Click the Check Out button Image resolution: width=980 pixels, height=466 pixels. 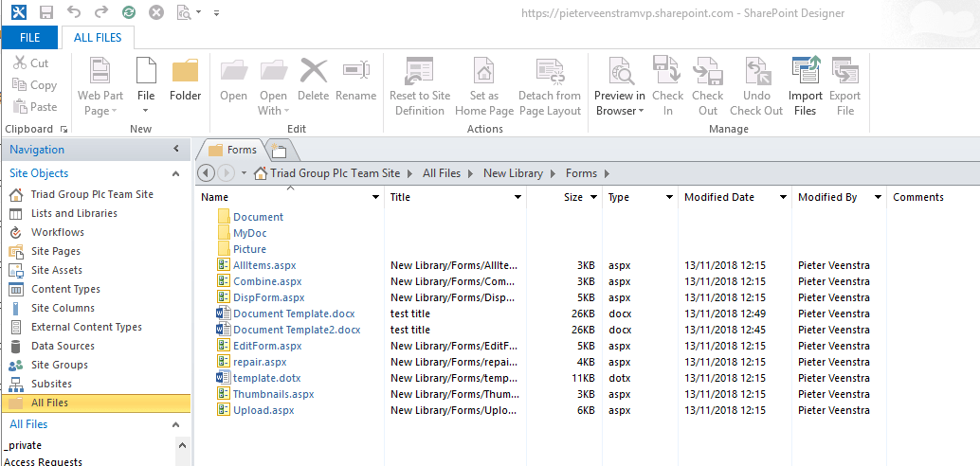(x=707, y=86)
